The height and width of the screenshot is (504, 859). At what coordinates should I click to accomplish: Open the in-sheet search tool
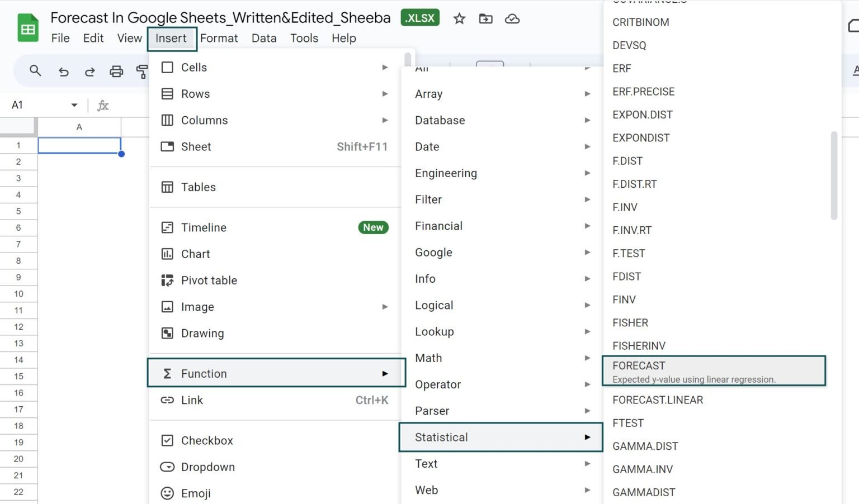coord(35,72)
